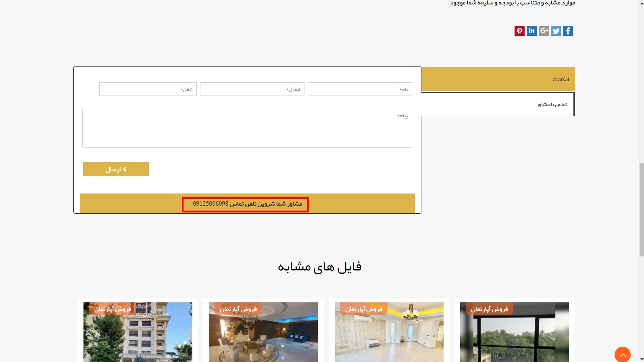This screenshot has width=644, height=362.
Task: Open the امکانات tab
Action: coord(498,79)
